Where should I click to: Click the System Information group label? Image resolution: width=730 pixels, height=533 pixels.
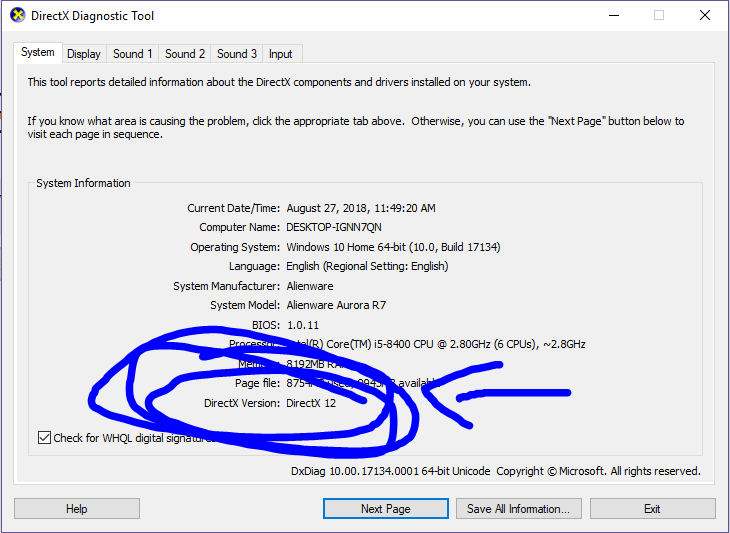point(83,183)
